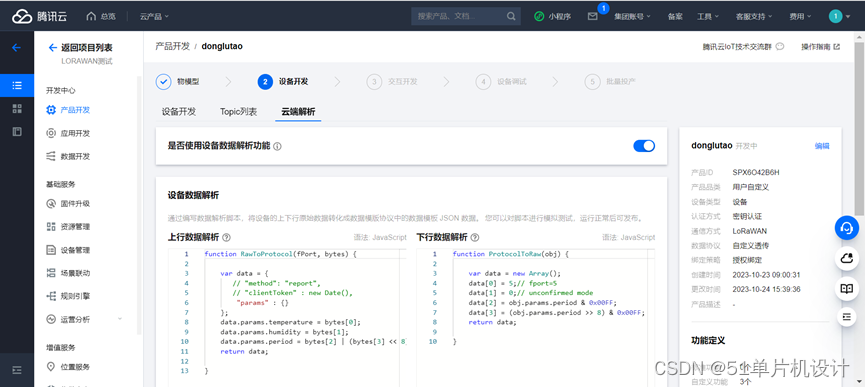Click the 数据开发 icon
The height and width of the screenshot is (387, 865).
51,156
